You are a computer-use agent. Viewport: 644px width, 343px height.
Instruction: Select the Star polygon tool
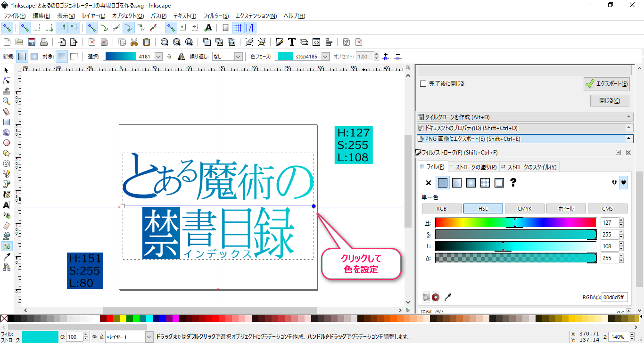(x=7, y=153)
